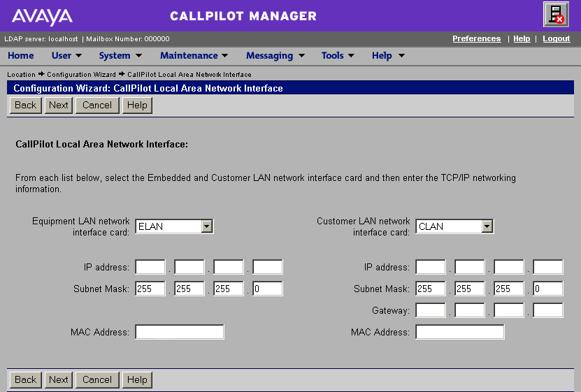
Task: Open the Home menu item
Action: coord(21,55)
